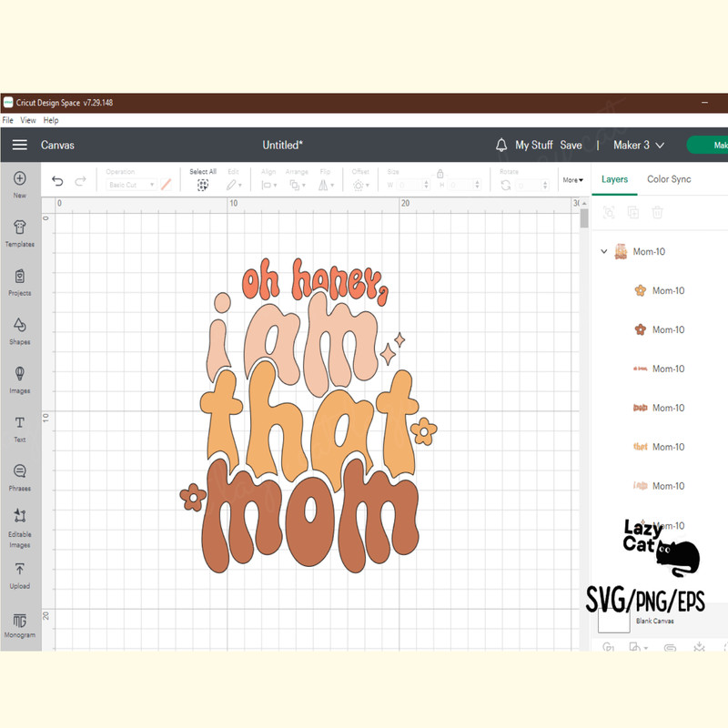Open the File menu
Image resolution: width=728 pixels, height=728 pixels.
(8, 120)
